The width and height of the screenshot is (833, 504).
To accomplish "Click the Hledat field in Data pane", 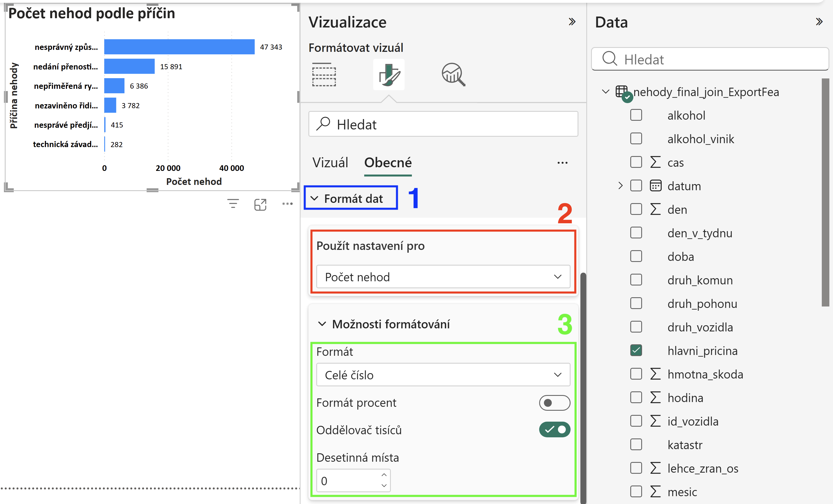I will pos(710,59).
